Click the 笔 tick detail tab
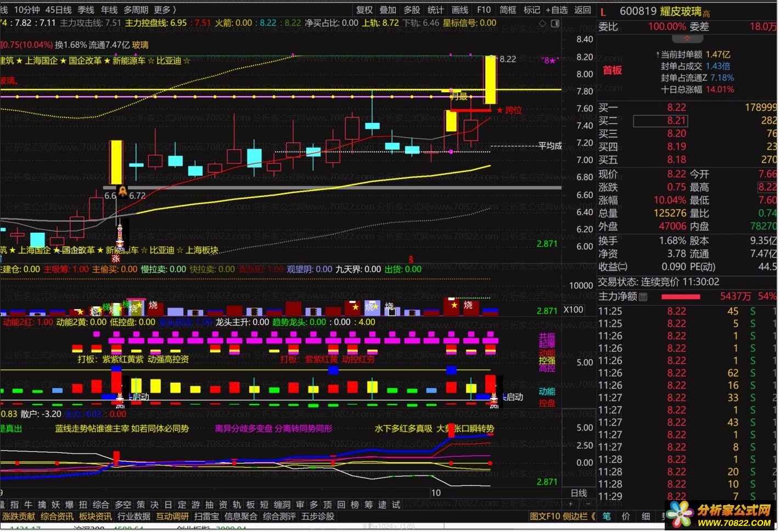This screenshot has width=780, height=532. pos(607,517)
